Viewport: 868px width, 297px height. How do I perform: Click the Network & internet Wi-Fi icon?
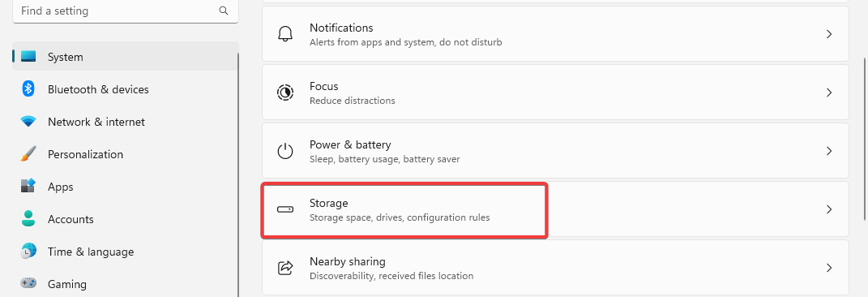pos(28,122)
